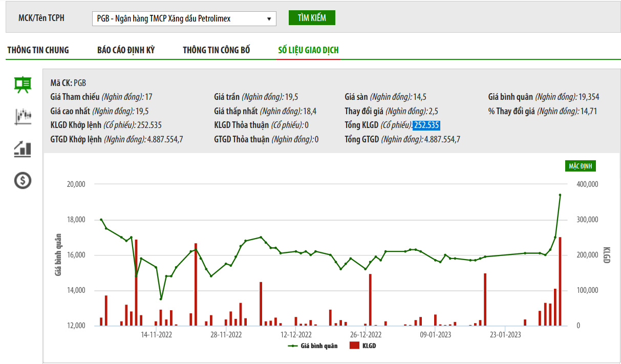This screenshot has width=621, height=364.
Task: Open the BÁO CÁO ĐỊNH KỲ tab
Action: [126, 50]
